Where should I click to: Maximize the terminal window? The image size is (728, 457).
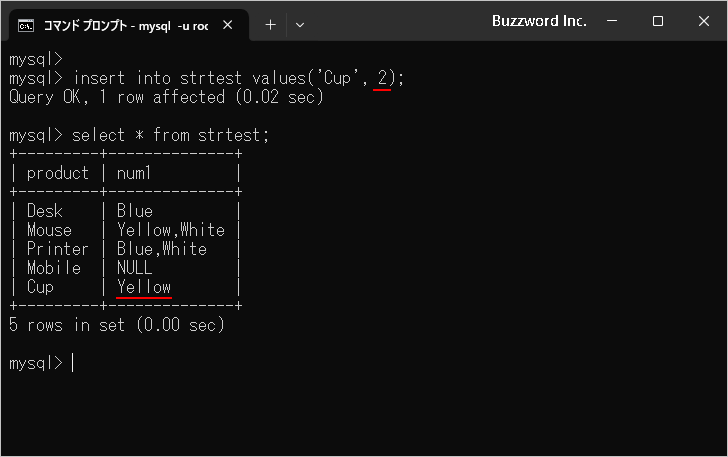pyautogui.click(x=657, y=21)
